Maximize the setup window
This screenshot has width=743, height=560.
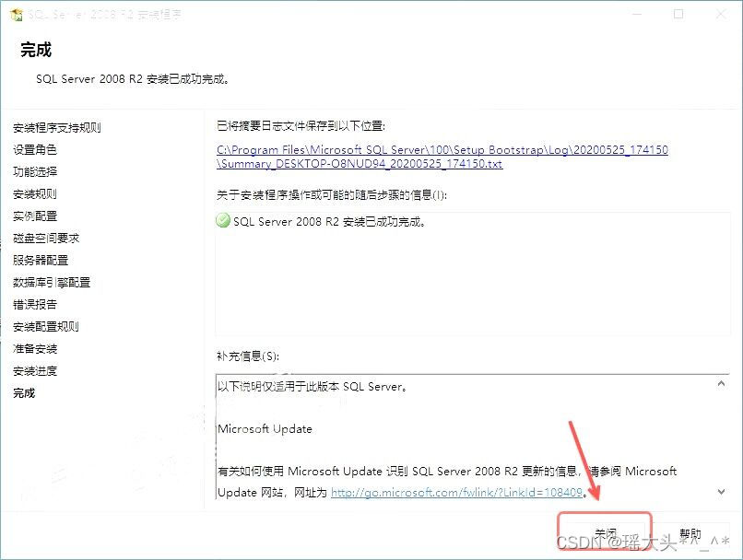[678, 14]
